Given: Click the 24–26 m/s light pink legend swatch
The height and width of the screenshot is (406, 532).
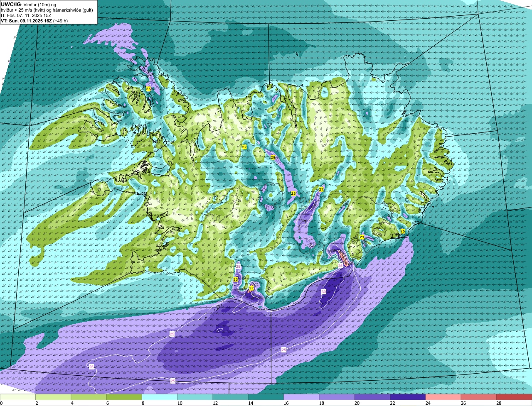Looking at the screenshot, I should pyautogui.click(x=443, y=397).
